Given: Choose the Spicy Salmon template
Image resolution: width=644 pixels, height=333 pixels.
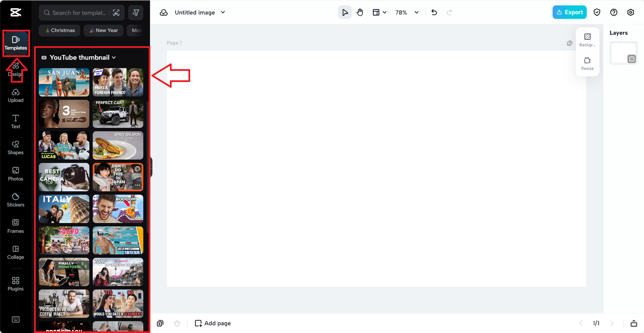Looking at the screenshot, I should pos(118,146).
